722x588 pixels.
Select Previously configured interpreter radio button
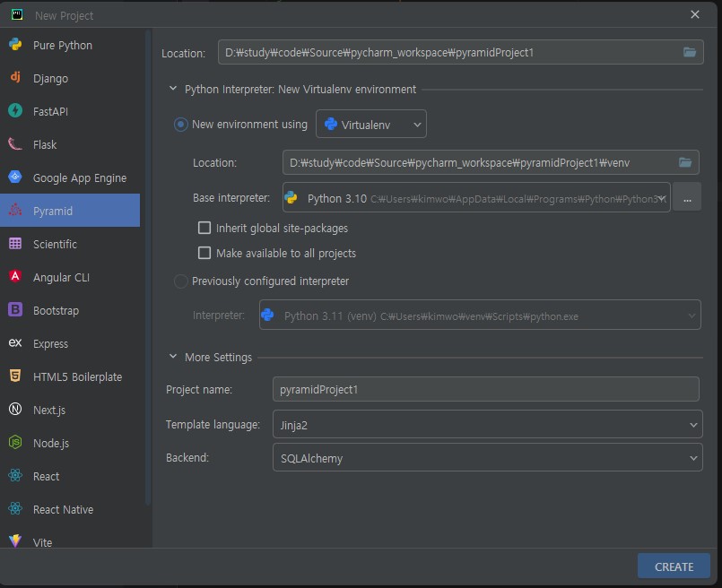pyautogui.click(x=181, y=281)
